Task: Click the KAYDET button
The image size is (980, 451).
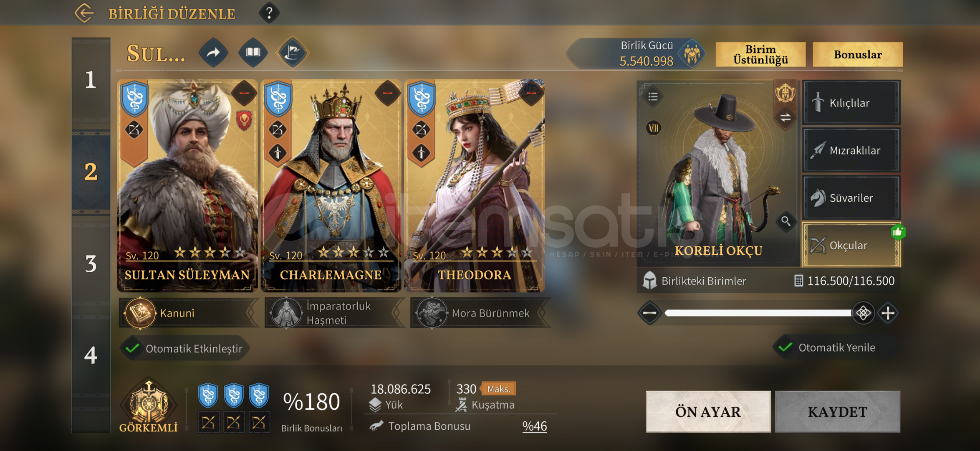Action: (837, 412)
